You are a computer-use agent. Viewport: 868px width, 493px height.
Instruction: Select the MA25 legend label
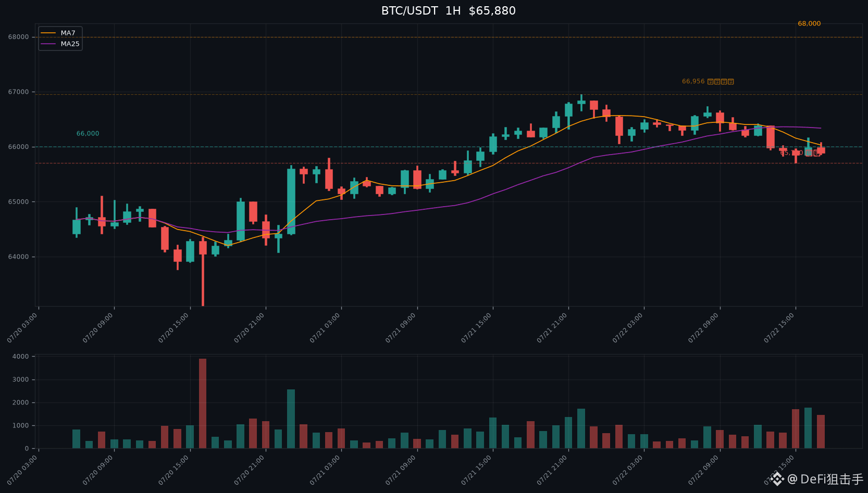[x=70, y=44]
